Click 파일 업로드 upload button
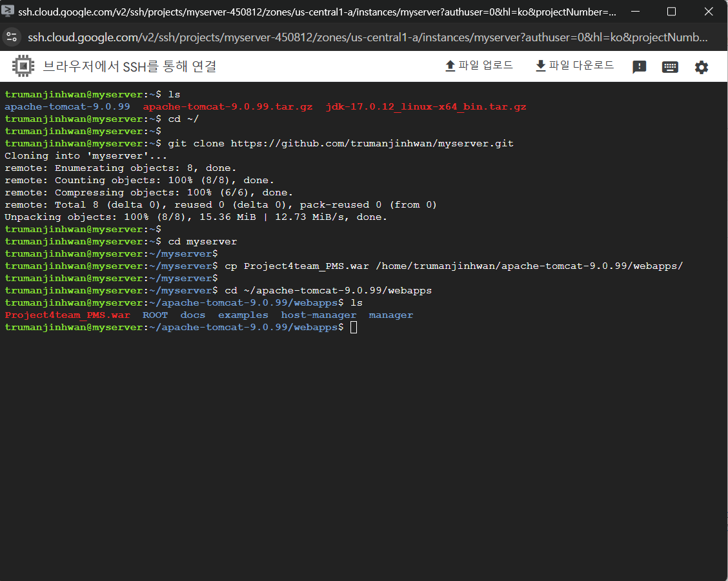 (479, 66)
